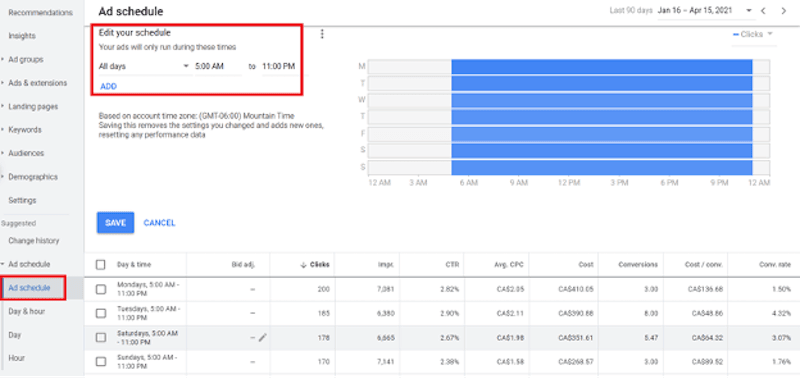Open the Hour view in sidebar
This screenshot has height=379, width=800.
[x=16, y=358]
